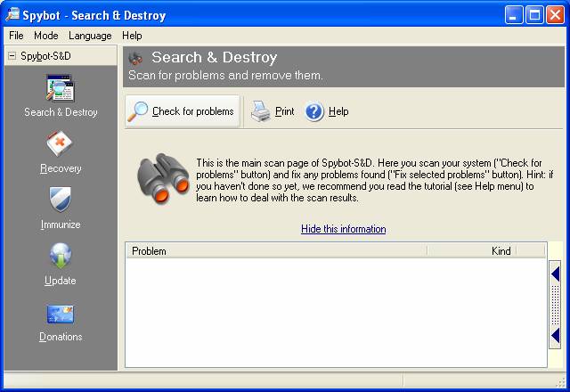570x392 pixels.
Task: Click the blue question mark Help icon
Action: click(x=314, y=111)
